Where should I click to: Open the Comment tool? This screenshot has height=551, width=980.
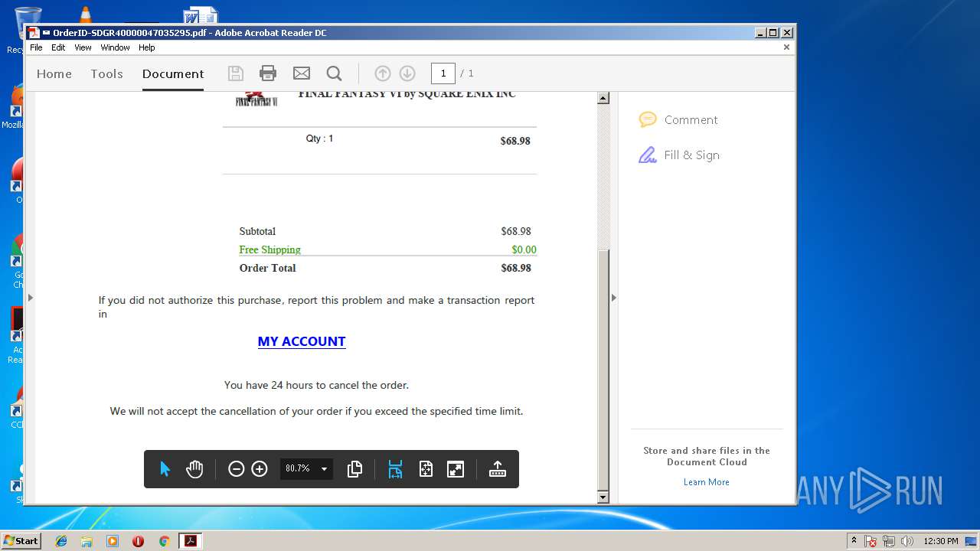click(678, 119)
